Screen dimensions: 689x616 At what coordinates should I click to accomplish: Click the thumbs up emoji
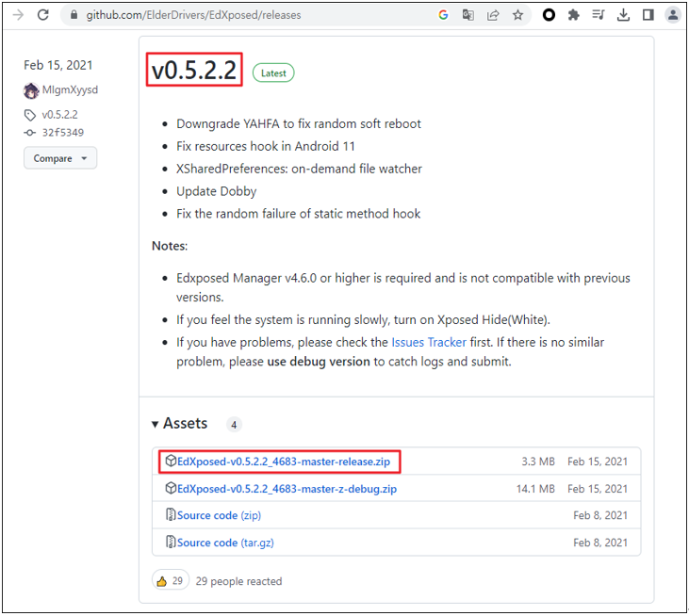(162, 581)
